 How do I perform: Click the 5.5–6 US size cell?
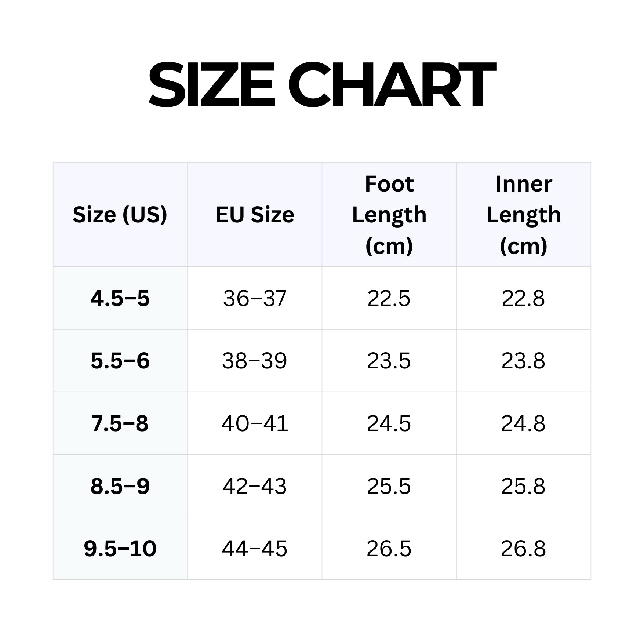pyautogui.click(x=120, y=361)
